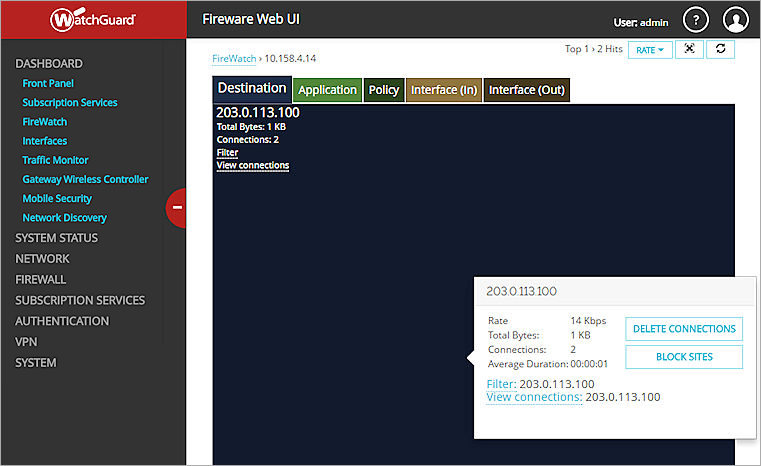
Task: Click the popup title 203.0.113.100
Action: [522, 291]
